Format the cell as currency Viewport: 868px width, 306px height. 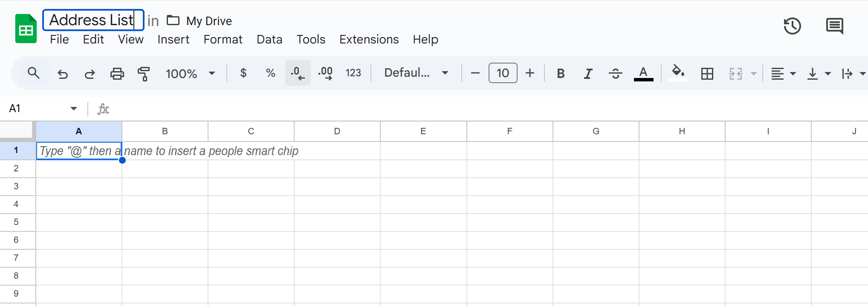(x=243, y=73)
